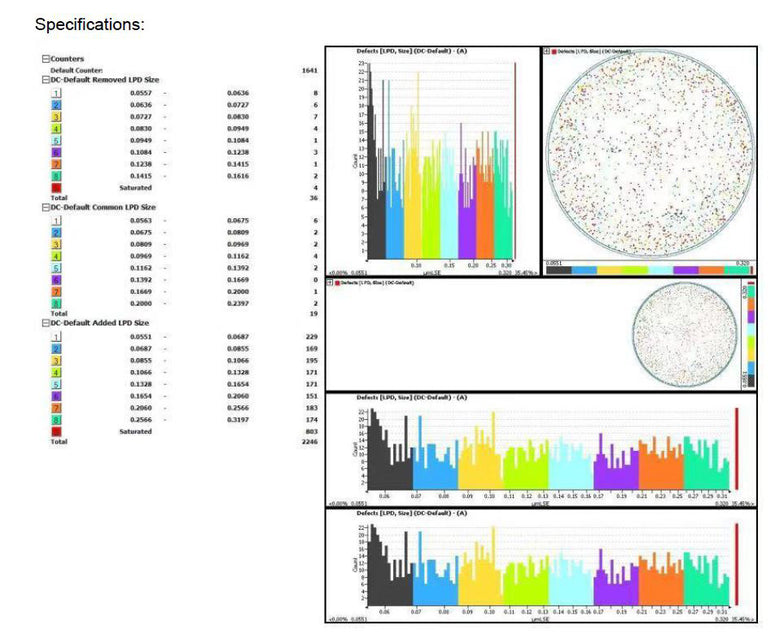Click the Default Counter value 1641
This screenshot has width=784, height=638.
coord(310,70)
